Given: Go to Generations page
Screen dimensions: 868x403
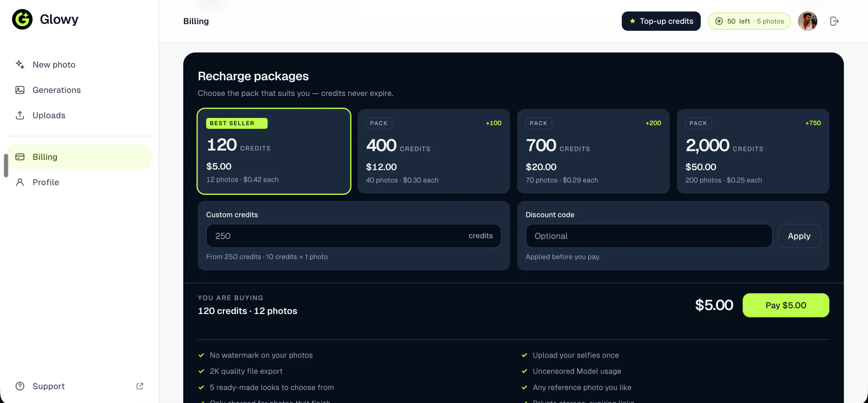Looking at the screenshot, I should point(79,90).
